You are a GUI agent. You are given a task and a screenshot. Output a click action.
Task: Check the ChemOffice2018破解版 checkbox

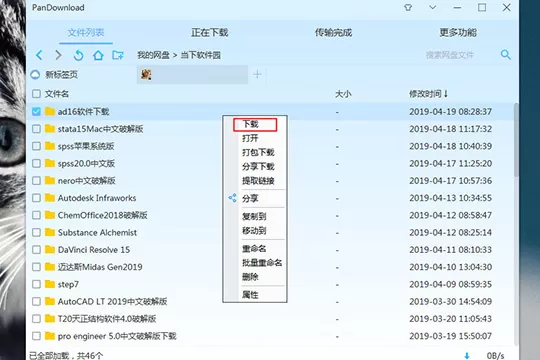pyautogui.click(x=36, y=215)
